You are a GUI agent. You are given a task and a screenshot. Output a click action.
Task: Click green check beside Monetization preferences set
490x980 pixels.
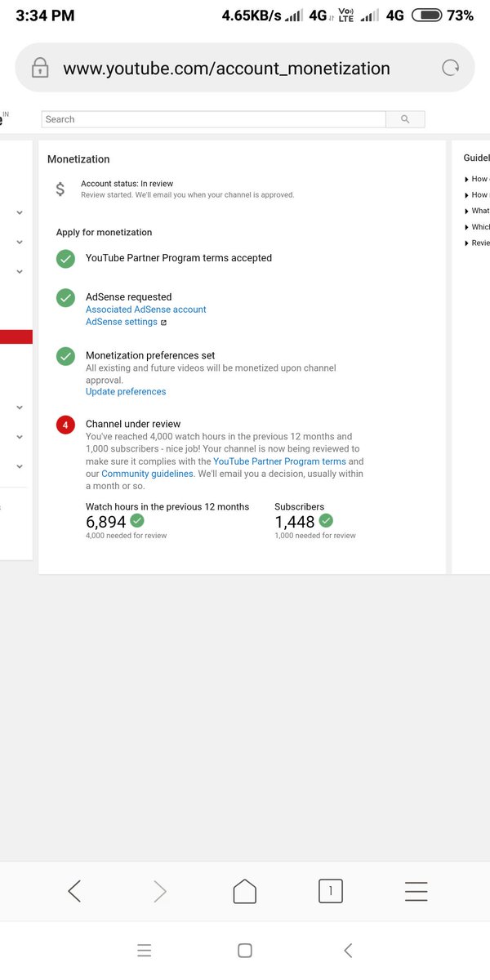point(65,357)
